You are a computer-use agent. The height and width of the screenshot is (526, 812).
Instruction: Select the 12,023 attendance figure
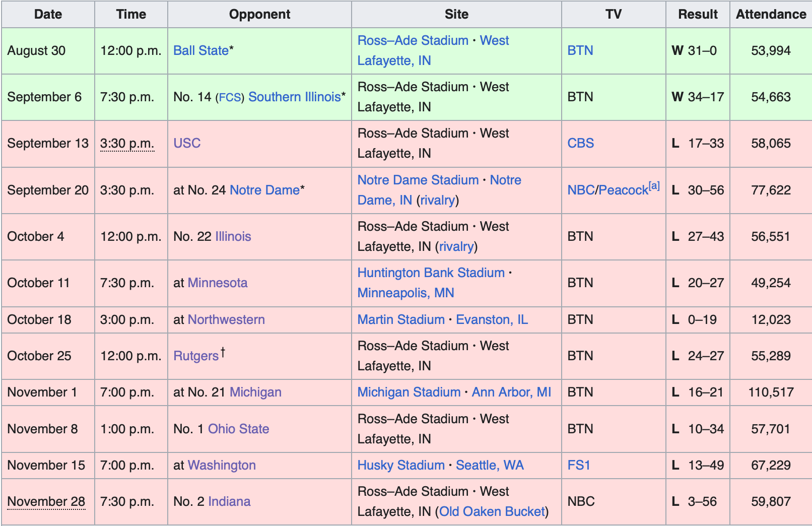(x=771, y=319)
